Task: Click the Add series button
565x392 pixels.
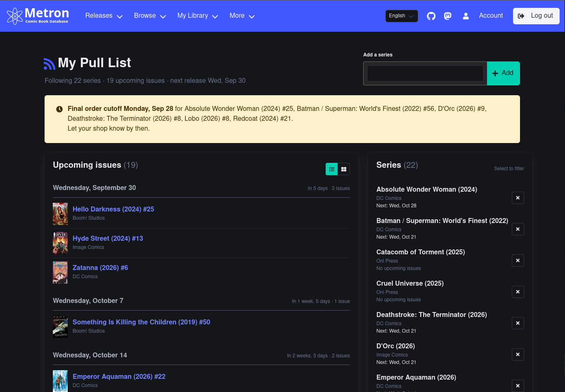Action: (x=504, y=73)
